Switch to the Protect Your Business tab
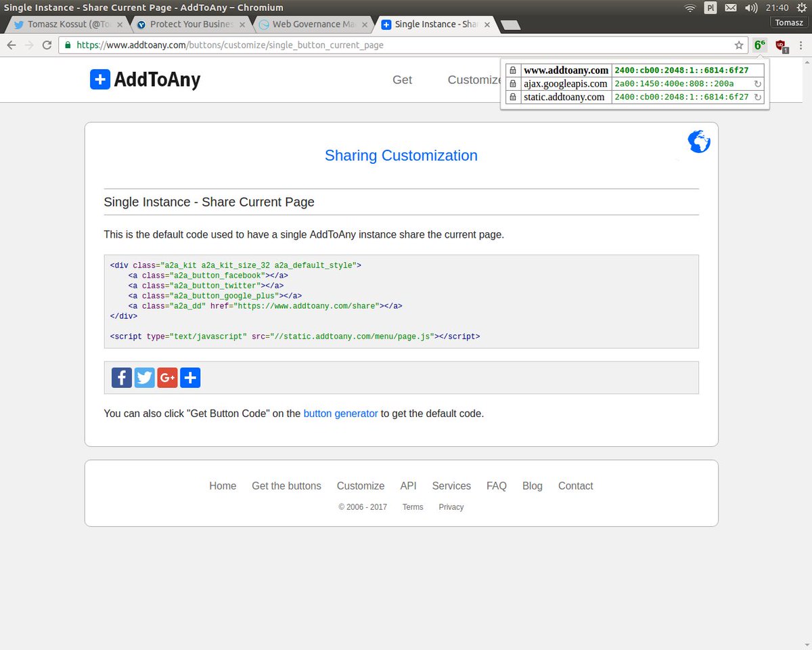This screenshot has width=812, height=650. 191,24
